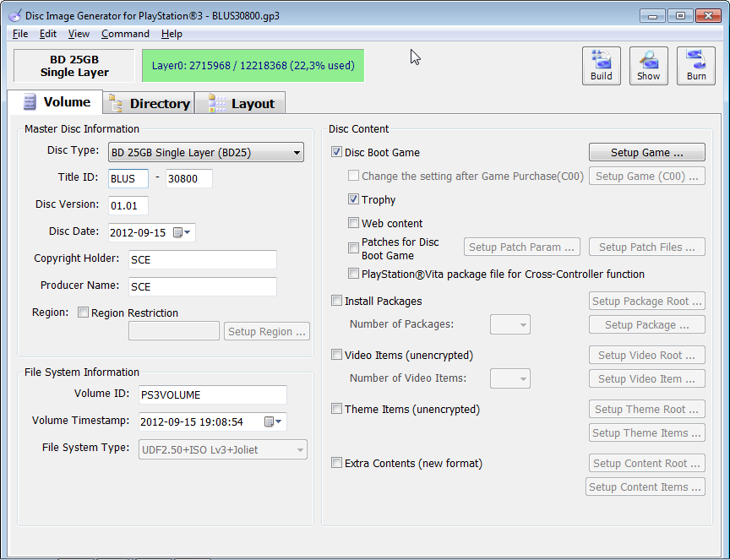Click the Setup Video Item ... button
This screenshot has width=730, height=560.
646,378
